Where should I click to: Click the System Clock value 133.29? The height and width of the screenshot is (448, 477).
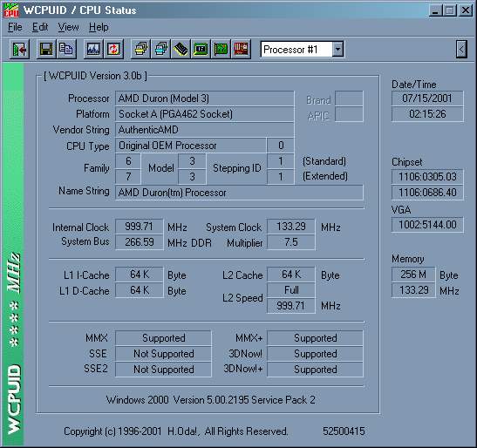pos(291,227)
